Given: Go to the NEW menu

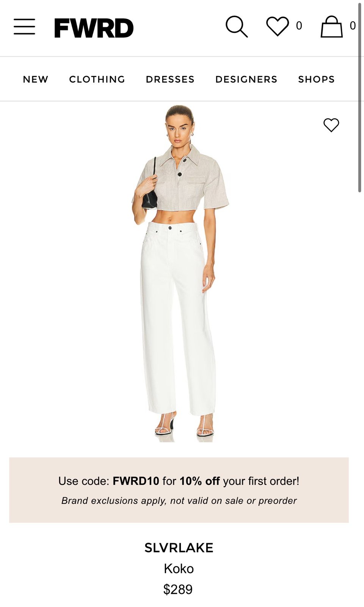Looking at the screenshot, I should [36, 79].
